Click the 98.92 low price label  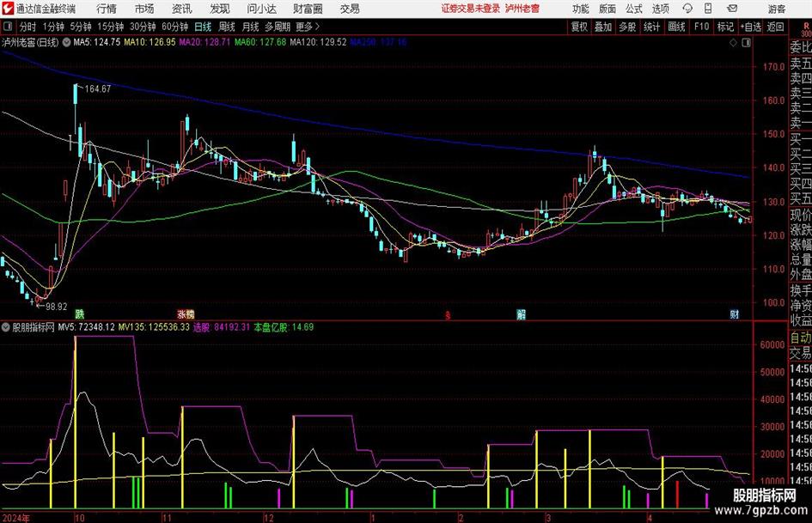click(57, 307)
